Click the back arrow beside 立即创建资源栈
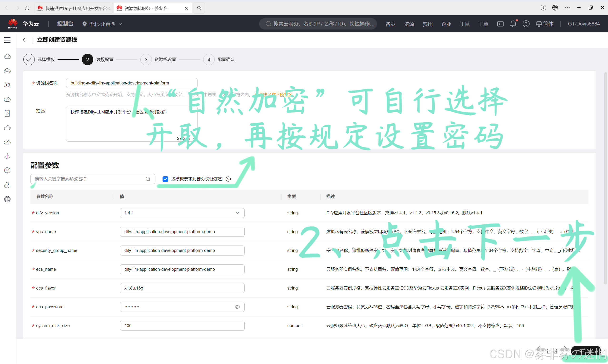 pos(24,40)
